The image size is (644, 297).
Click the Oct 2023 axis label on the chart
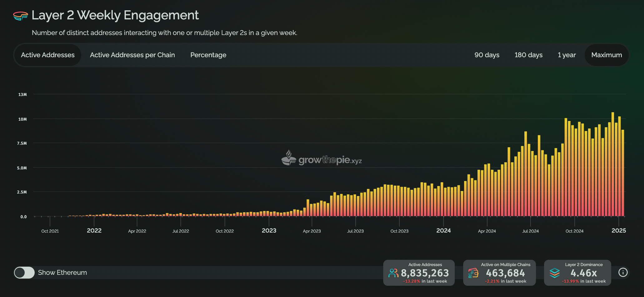click(x=399, y=231)
